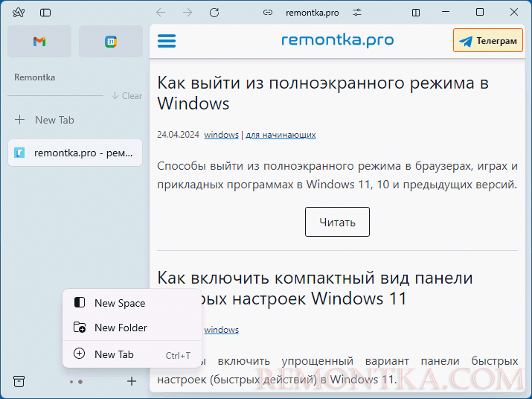Open article about compact quick settings panel
The height and width of the screenshot is (399, 532).
(315, 288)
